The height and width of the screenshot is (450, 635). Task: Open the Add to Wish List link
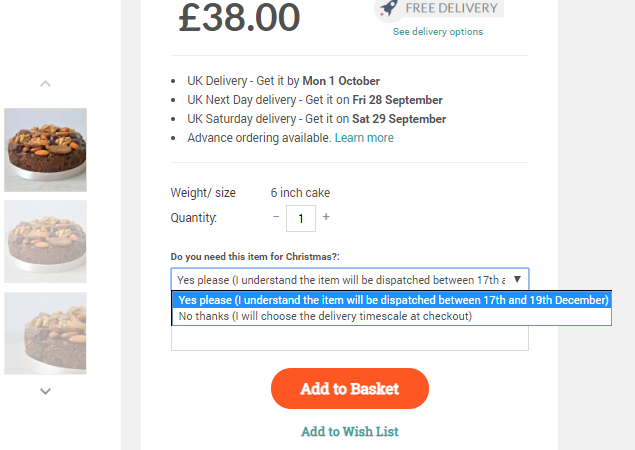349,432
